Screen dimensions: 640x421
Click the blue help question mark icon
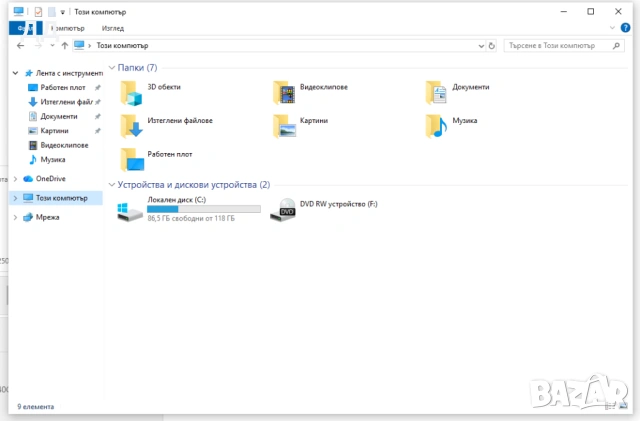click(x=625, y=28)
